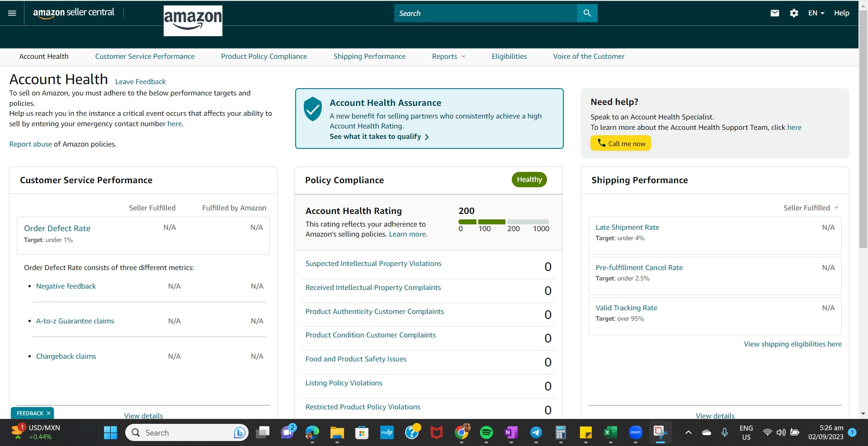The image size is (868, 446).
Task: Open Snipping Tool from the taskbar
Action: 660,433
